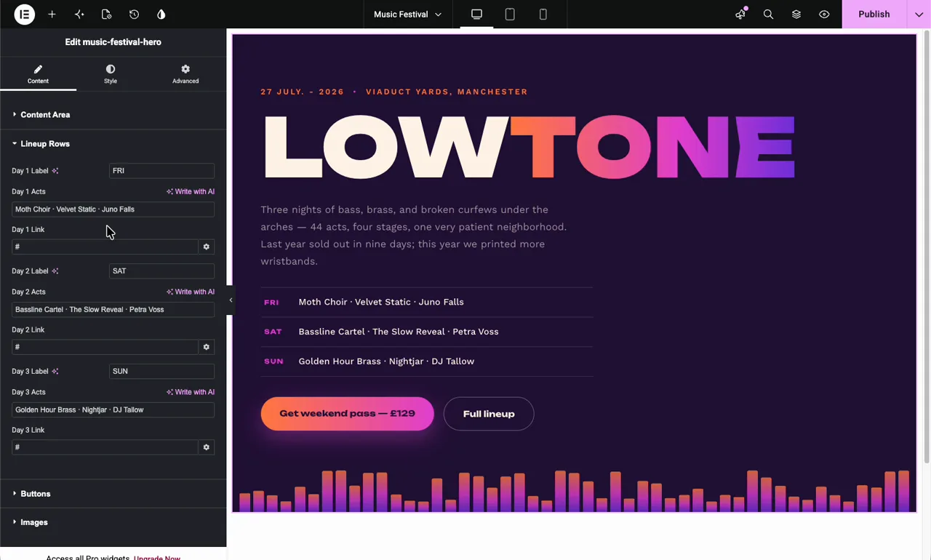Toggle preview eye icon

[x=824, y=14]
